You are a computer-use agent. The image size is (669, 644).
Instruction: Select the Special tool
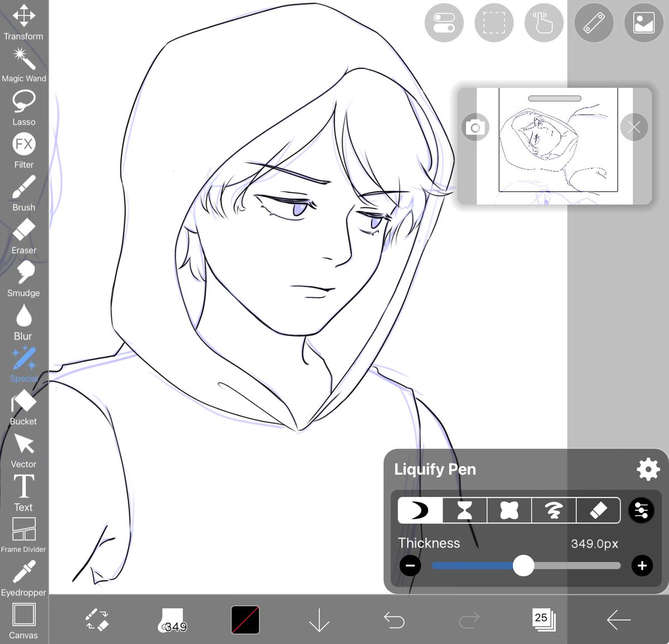pyautogui.click(x=23, y=365)
